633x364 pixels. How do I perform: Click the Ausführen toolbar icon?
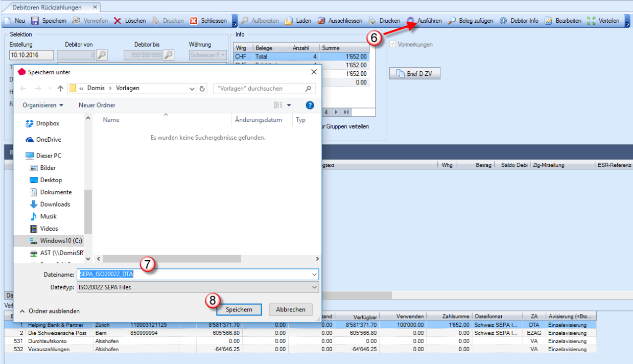click(411, 21)
